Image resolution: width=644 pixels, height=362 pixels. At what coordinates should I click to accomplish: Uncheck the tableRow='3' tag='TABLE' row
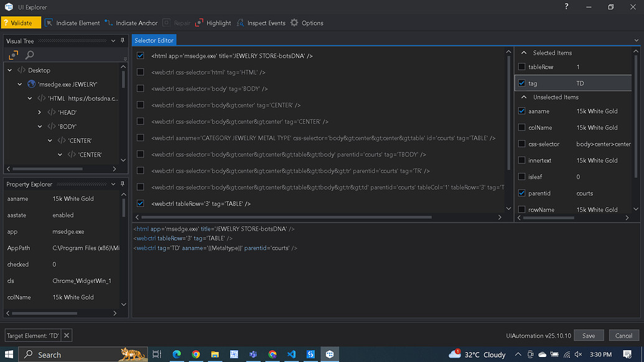(x=141, y=203)
